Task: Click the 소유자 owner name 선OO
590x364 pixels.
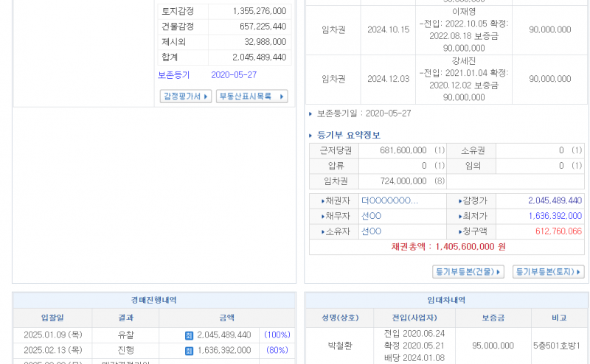Action: 371,231
